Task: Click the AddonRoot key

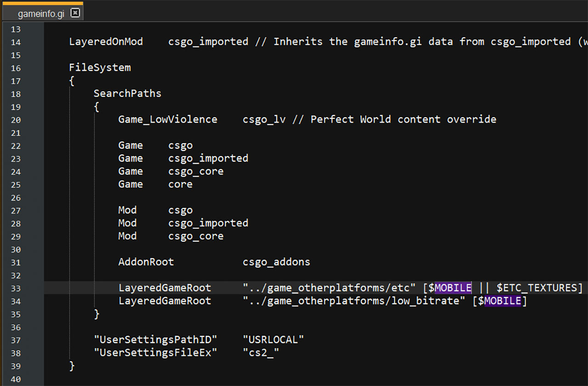Action: pyautogui.click(x=146, y=262)
